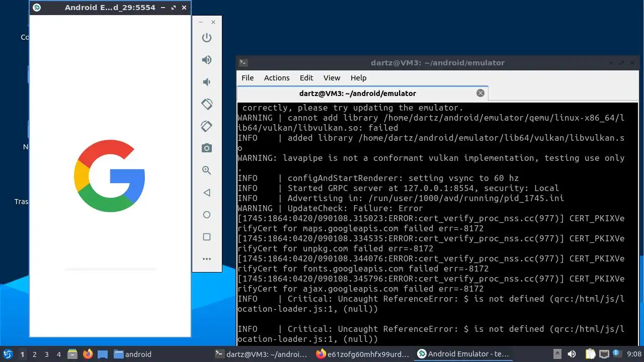This screenshot has height=362, width=644.
Task: Switch to Android Emulator taskbar entry
Action: [463, 354]
